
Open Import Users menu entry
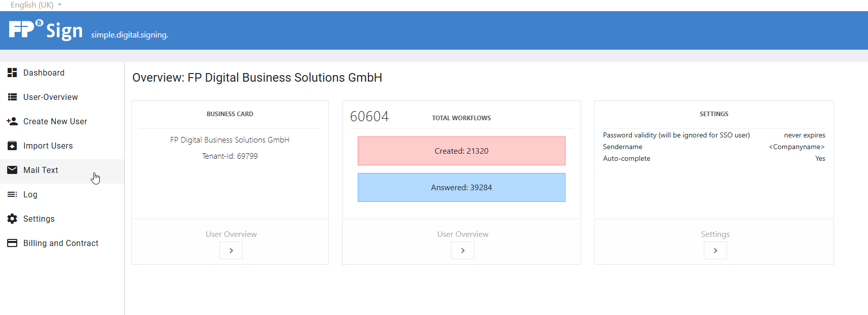pos(62,146)
